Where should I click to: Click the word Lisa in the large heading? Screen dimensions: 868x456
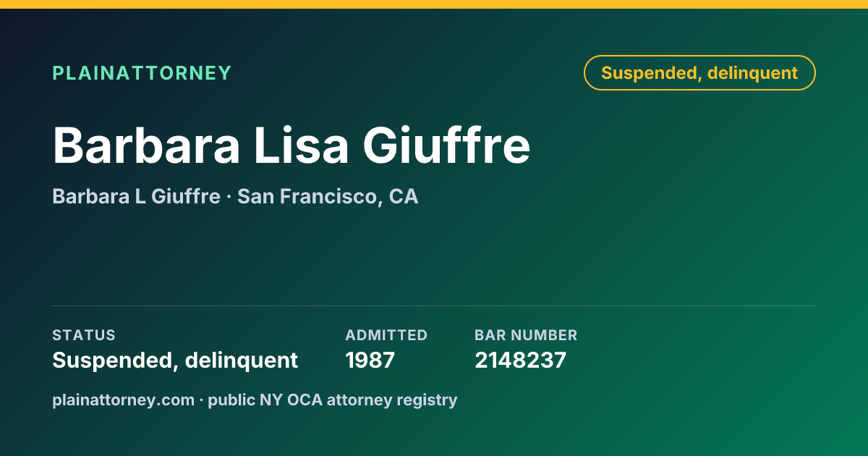pos(302,145)
